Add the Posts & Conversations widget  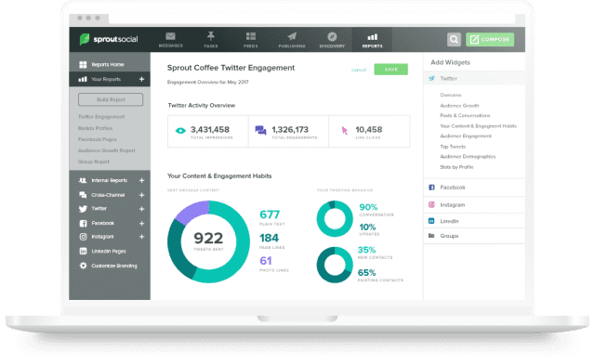pos(465,115)
